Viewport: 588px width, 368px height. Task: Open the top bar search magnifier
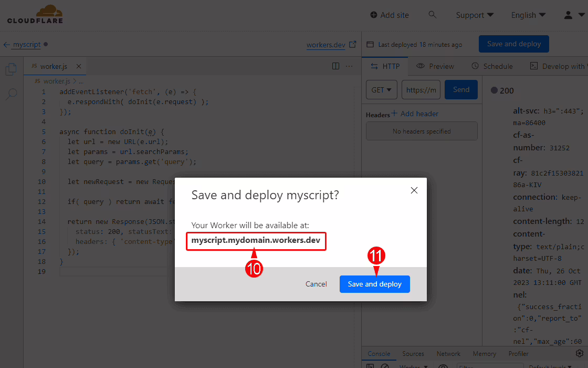pyautogui.click(x=433, y=15)
